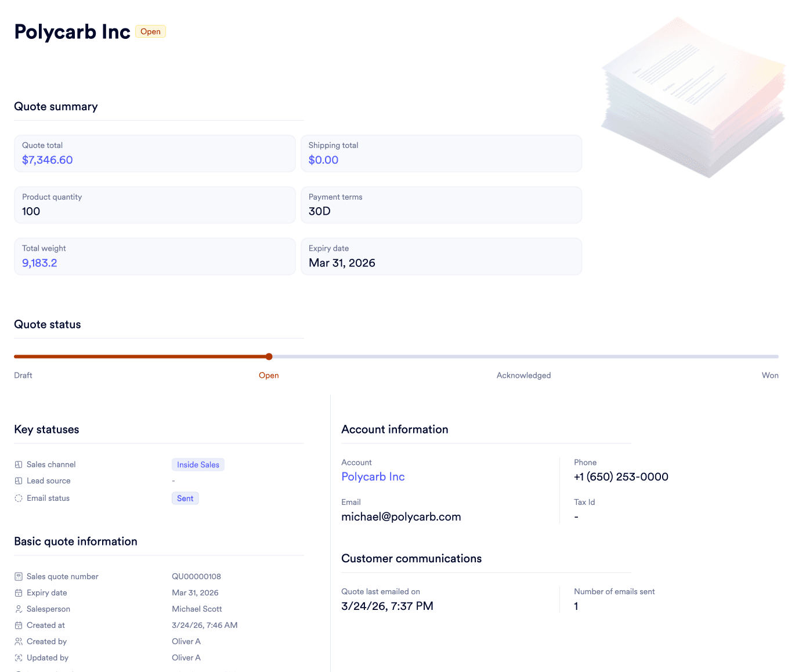
Task: Click the Expiry date calendar icon
Action: tap(18, 592)
